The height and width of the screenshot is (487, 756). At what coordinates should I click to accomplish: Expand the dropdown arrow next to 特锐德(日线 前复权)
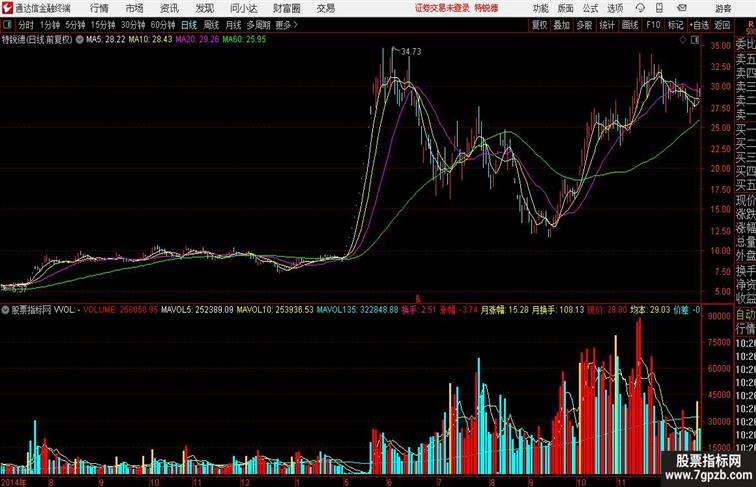coord(79,40)
